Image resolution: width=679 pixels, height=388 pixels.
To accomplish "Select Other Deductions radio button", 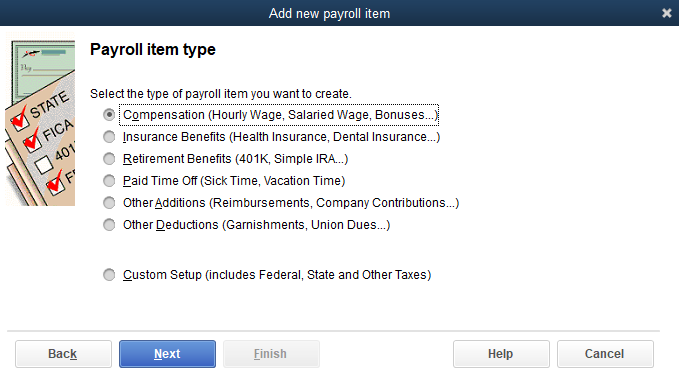I will point(109,225).
